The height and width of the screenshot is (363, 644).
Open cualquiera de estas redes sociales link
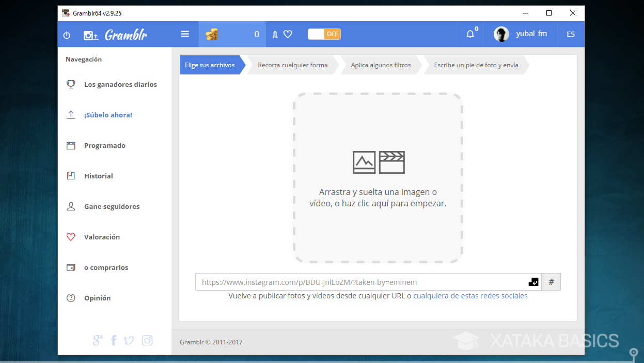(x=470, y=296)
